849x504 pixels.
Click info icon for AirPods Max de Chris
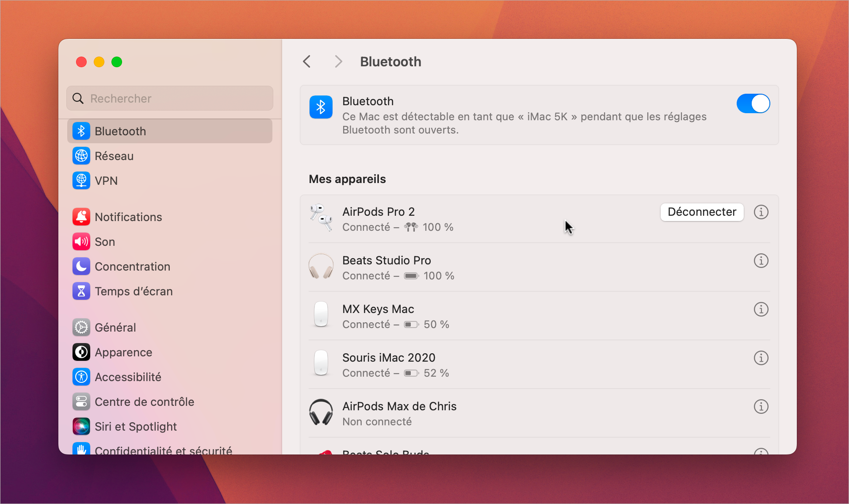point(761,407)
